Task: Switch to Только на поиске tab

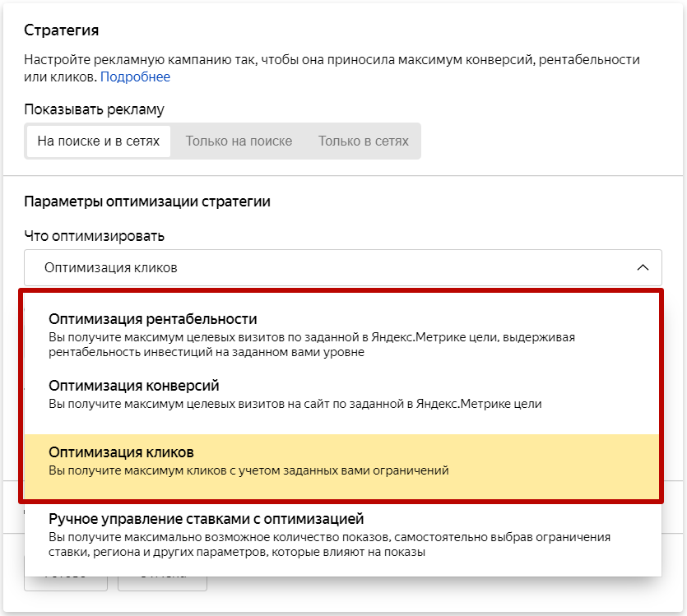Action: pos(239,141)
